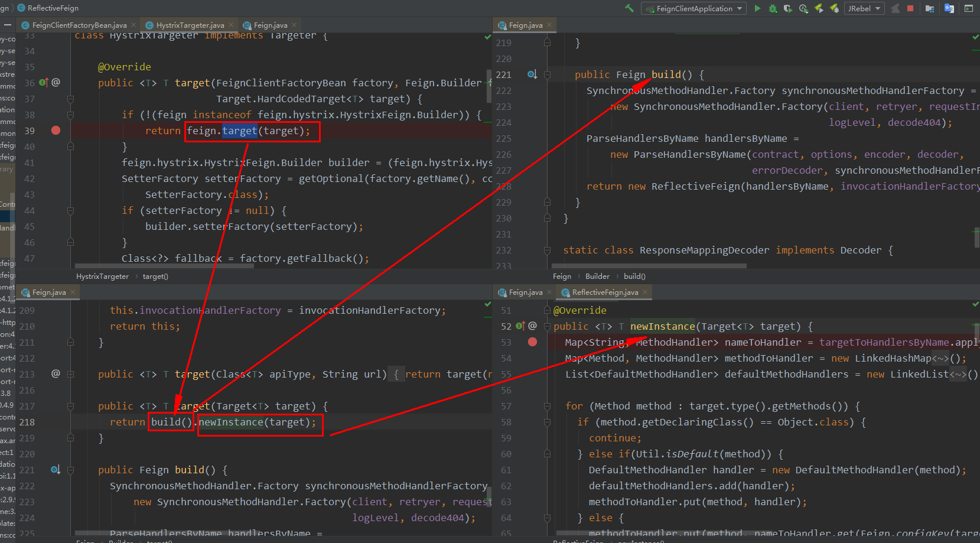Screen dimensions: 980x543
Task: Click the target() breadcrumb under HystrixTargeter editor
Action: click(155, 276)
